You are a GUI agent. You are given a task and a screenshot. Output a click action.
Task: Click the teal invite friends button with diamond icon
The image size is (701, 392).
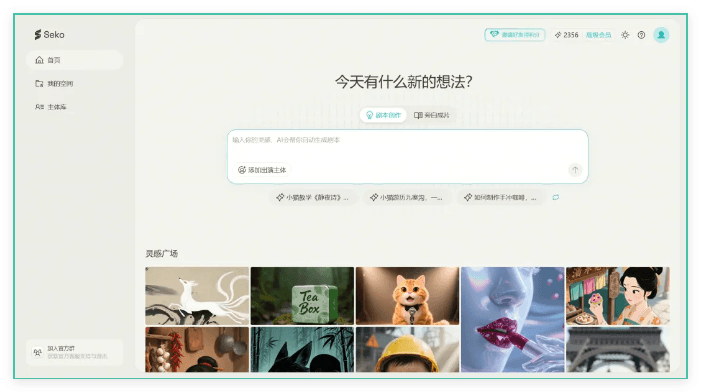point(515,34)
